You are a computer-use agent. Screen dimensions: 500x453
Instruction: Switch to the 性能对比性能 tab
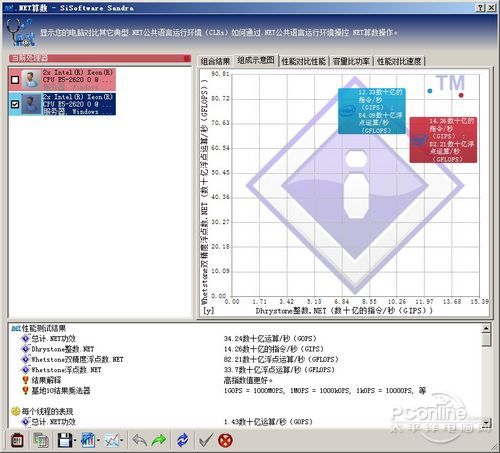click(x=304, y=61)
